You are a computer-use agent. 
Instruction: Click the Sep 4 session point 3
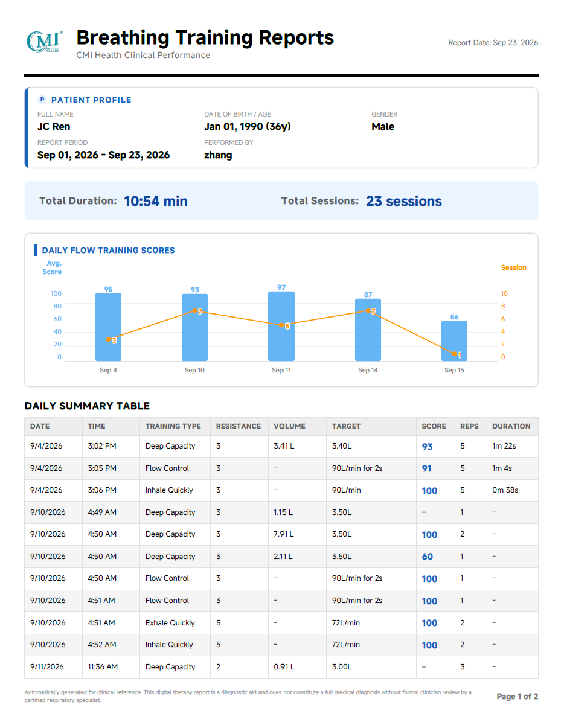click(109, 340)
